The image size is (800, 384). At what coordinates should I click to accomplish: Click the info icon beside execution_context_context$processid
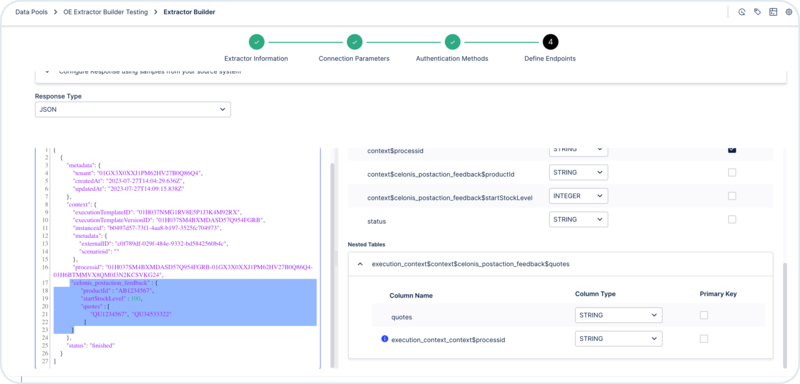click(x=385, y=339)
